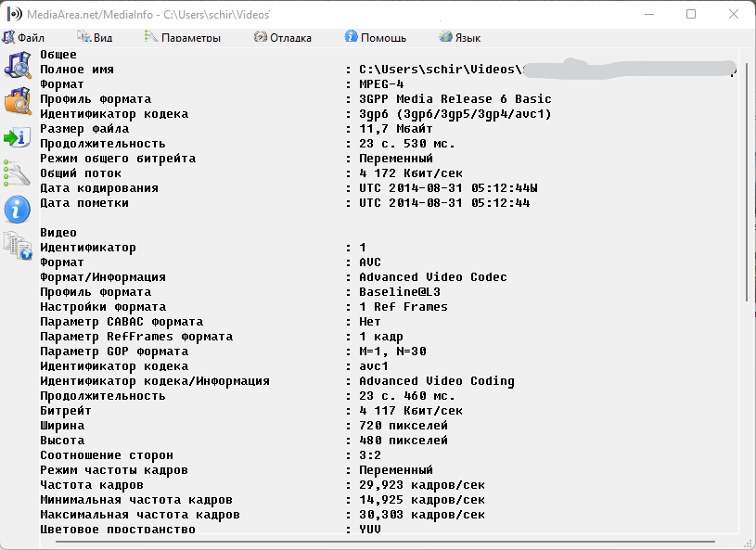756x550 pixels.
Task: Open the Отладка menu
Action: (283, 38)
